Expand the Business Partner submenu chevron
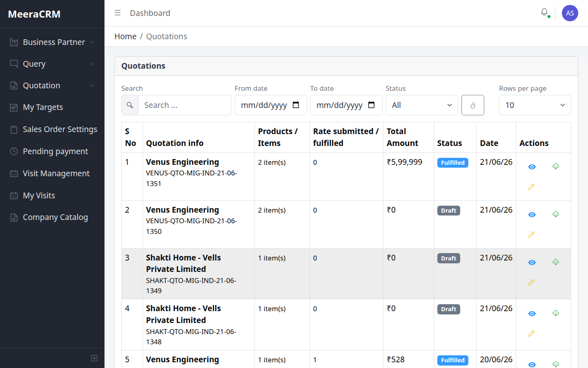588x368 pixels. pos(92,42)
